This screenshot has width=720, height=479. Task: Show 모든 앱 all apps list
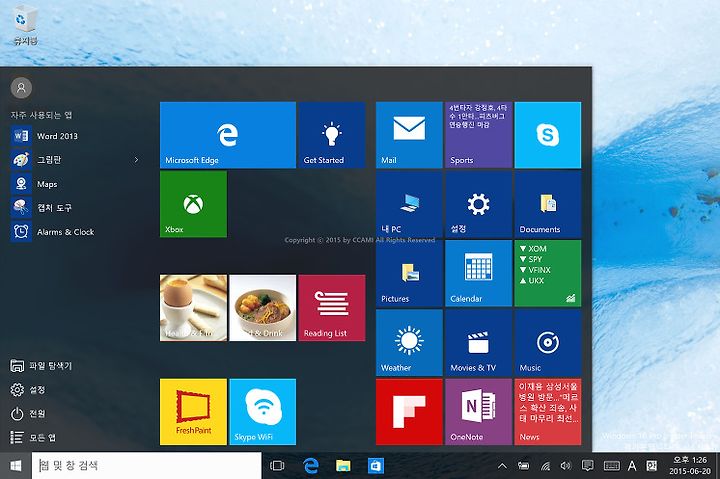(33, 437)
